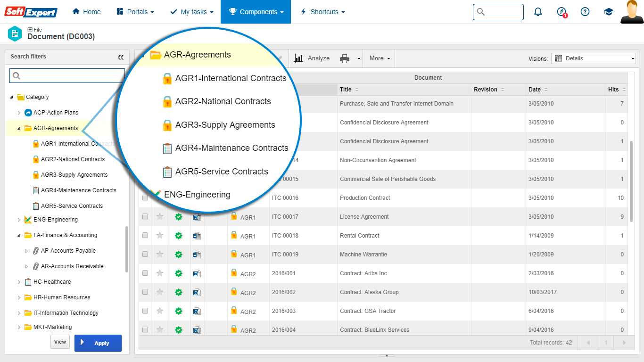The height and width of the screenshot is (362, 644).
Task: Click the Apply button
Action: (x=98, y=343)
